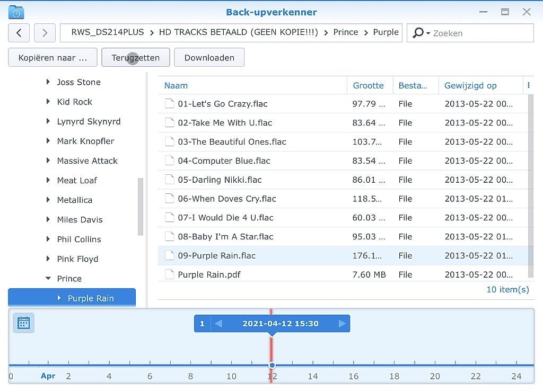The image size is (543, 392).
Task: Select 09-Purple Rain.flac file name
Action: click(217, 256)
